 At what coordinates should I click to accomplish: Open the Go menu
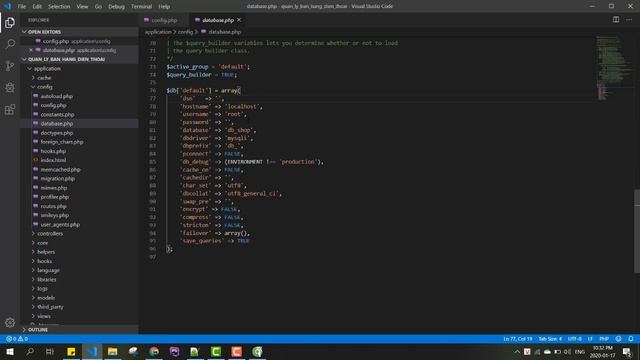click(x=98, y=7)
